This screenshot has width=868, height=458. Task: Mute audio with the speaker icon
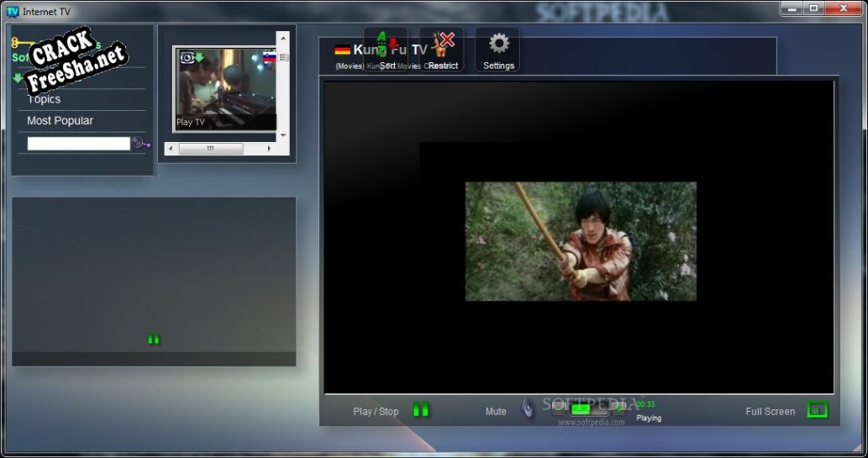tap(528, 410)
